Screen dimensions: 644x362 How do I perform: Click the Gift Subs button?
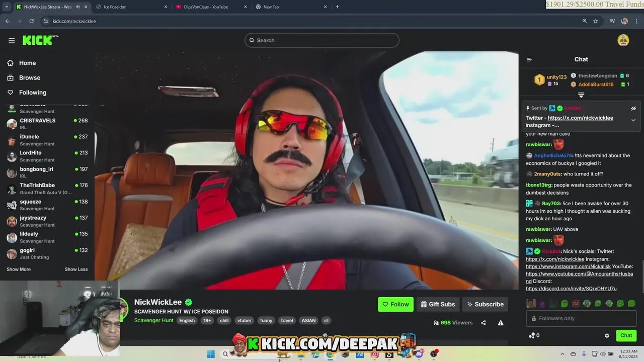pyautogui.click(x=438, y=304)
